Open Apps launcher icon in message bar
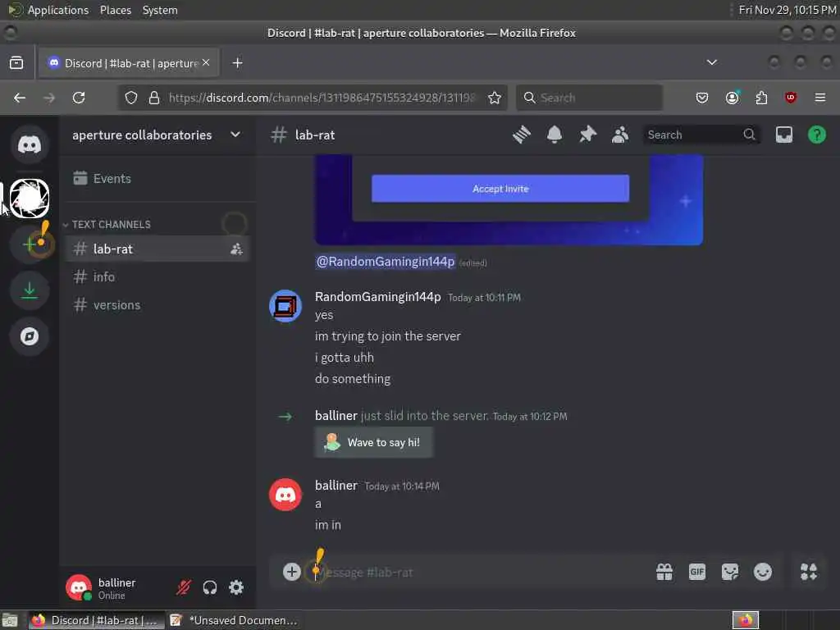This screenshot has height=630, width=840. point(809,572)
